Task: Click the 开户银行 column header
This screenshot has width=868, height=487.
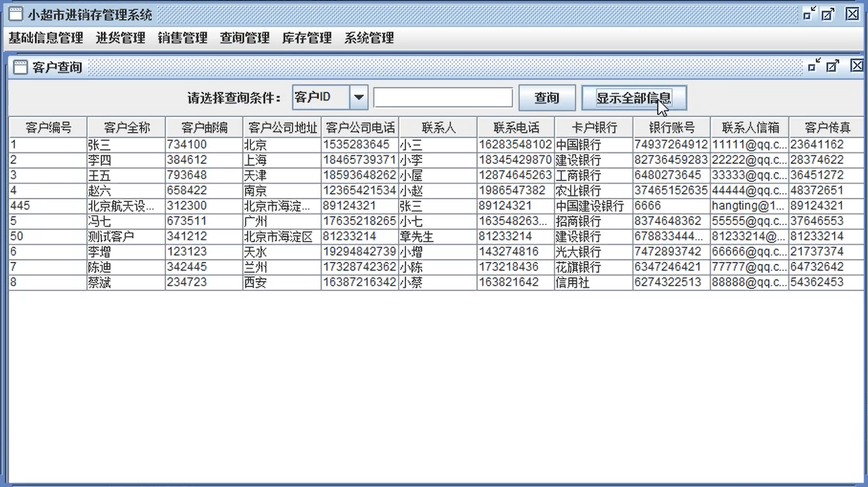Action: pos(594,127)
